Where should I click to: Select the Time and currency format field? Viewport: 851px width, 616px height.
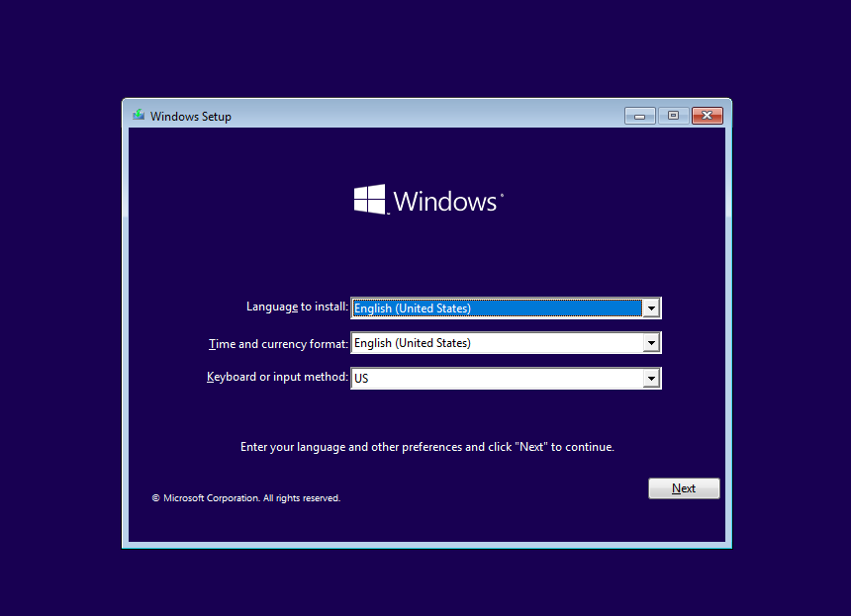[x=506, y=343]
